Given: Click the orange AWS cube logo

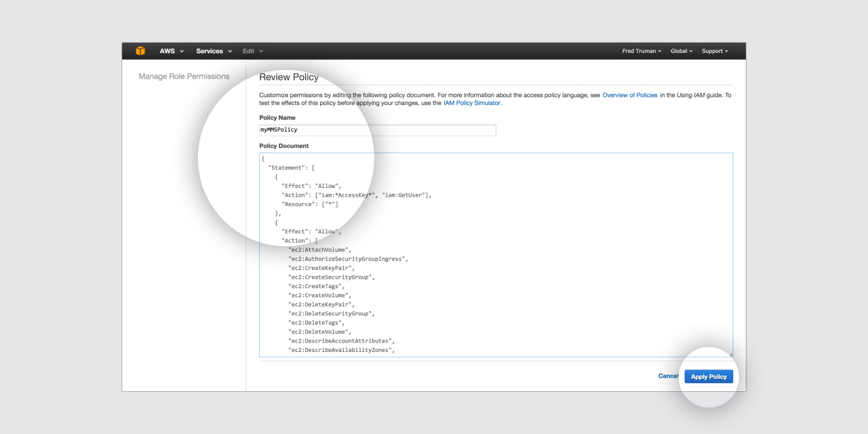Looking at the screenshot, I should coord(140,51).
